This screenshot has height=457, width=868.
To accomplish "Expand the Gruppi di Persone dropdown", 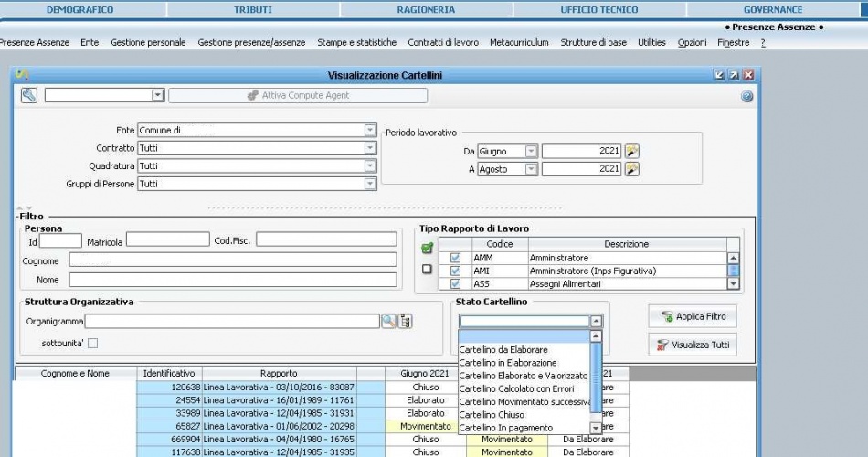I will [x=369, y=184].
